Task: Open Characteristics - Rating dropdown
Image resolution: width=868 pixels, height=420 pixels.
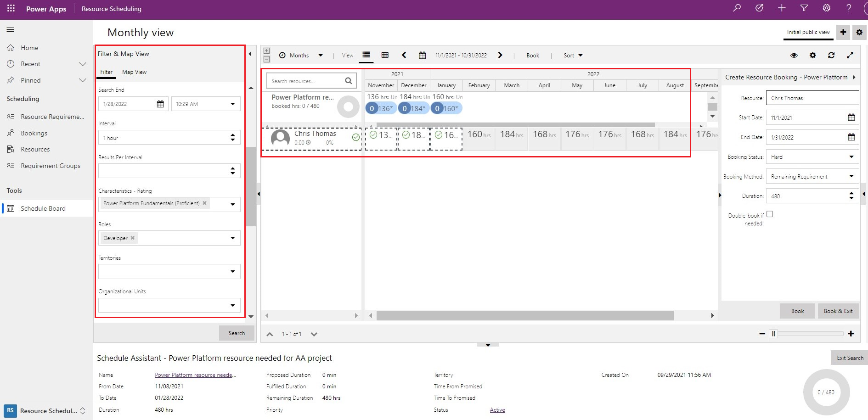Action: coord(232,204)
